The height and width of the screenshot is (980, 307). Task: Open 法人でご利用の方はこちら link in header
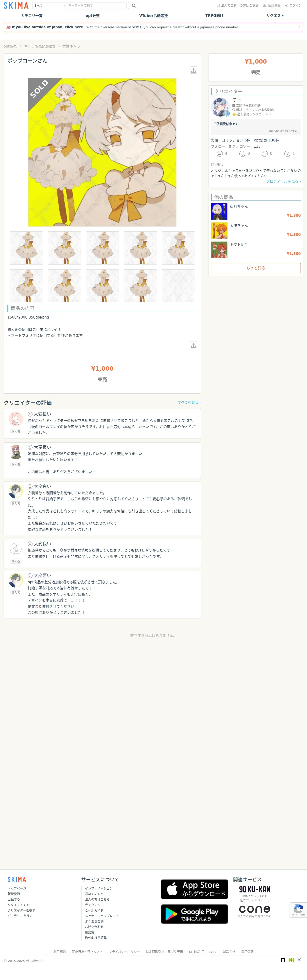237,5
